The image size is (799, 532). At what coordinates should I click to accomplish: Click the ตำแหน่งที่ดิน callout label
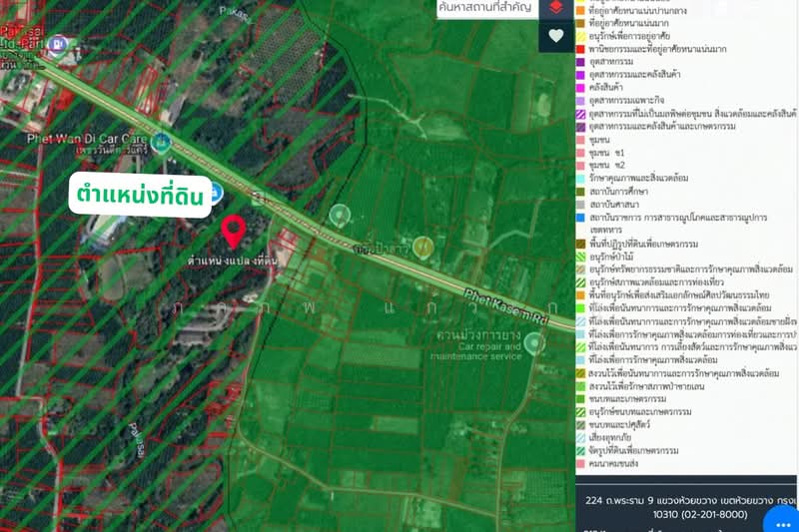(140, 195)
